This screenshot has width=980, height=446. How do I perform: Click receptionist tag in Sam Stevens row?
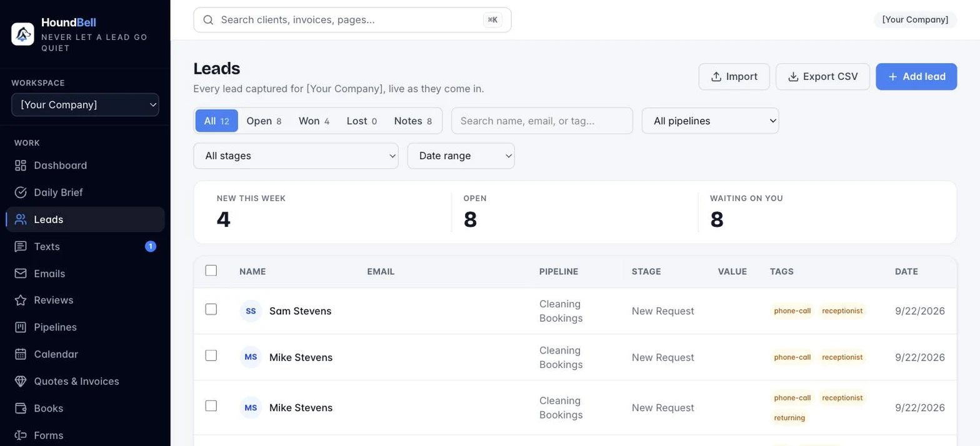842,311
